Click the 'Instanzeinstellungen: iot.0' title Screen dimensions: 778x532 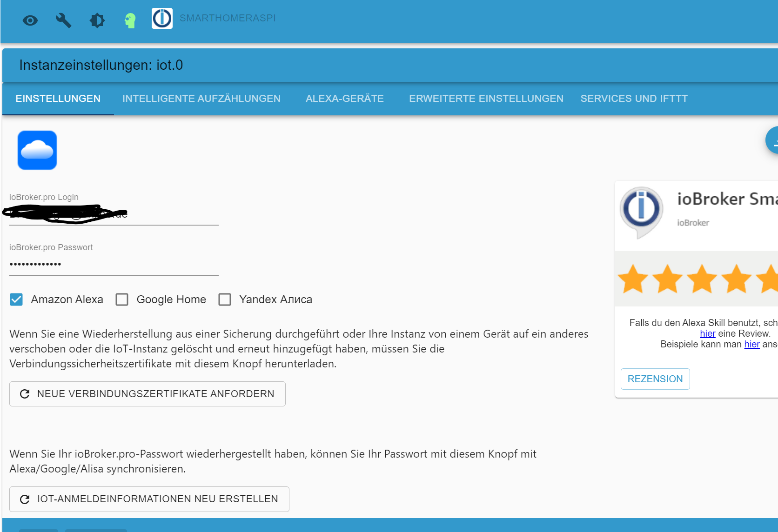point(101,65)
